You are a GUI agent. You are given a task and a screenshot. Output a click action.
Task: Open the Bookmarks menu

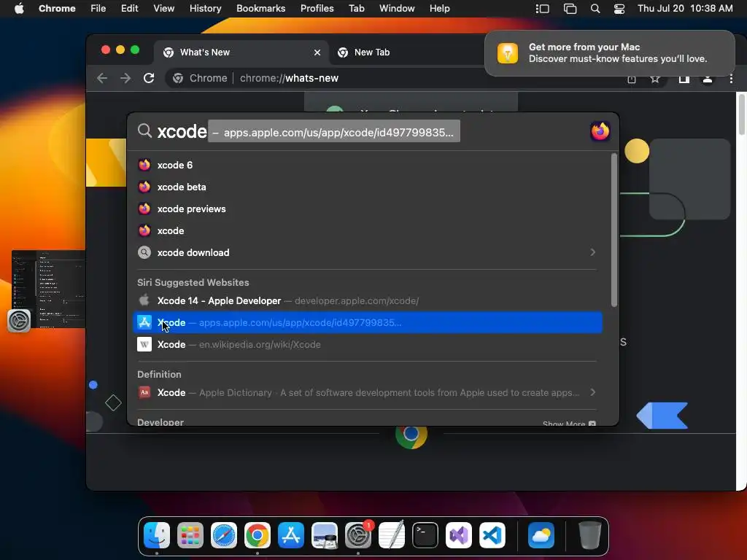(x=260, y=9)
